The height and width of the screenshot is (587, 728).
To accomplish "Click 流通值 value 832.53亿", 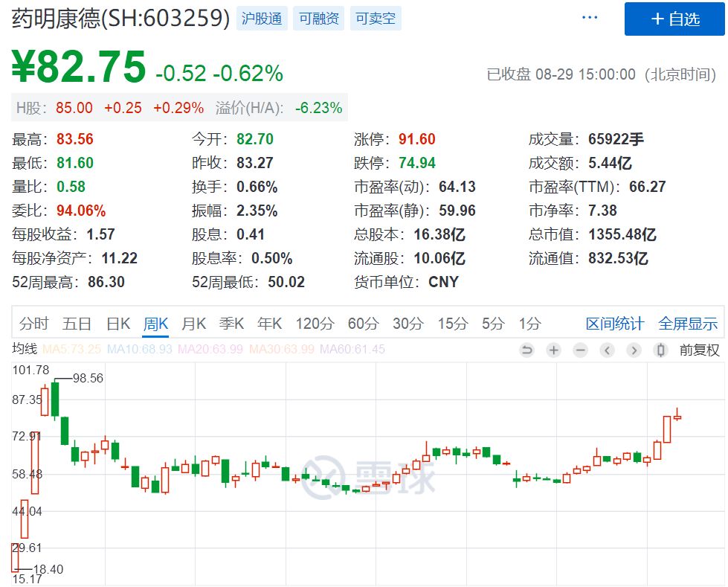I will (618, 258).
